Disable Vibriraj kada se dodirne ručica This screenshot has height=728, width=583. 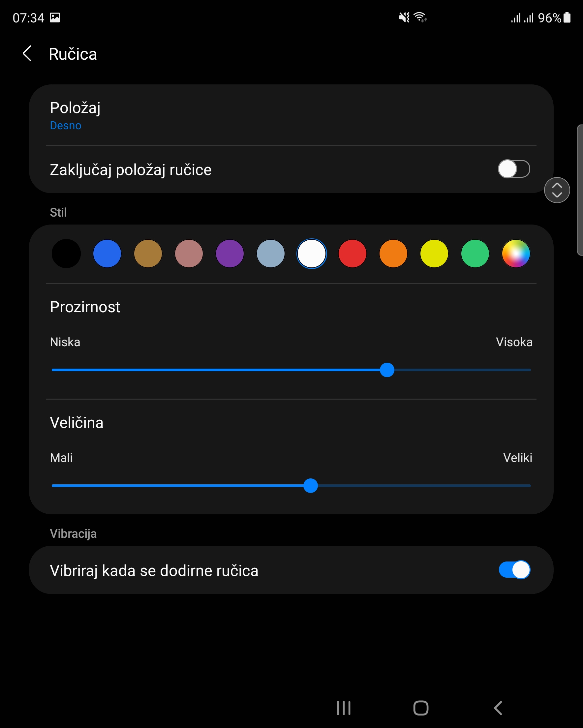[514, 570]
